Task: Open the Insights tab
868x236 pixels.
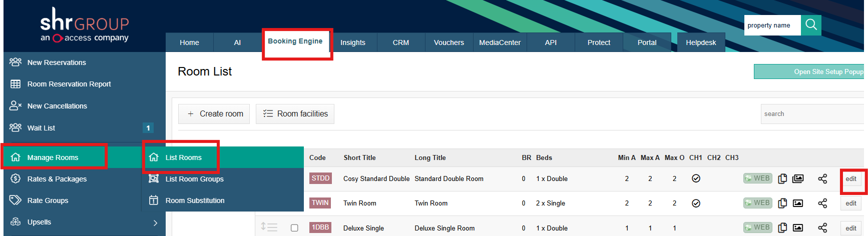Action: pos(353,42)
